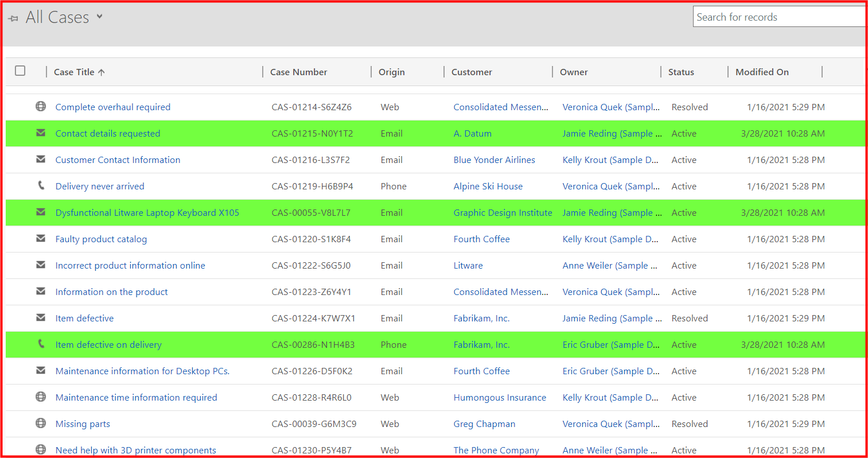Viewport: 868px width, 458px height.
Task: Open the All Cases view selector dropdown
Action: 99,17
